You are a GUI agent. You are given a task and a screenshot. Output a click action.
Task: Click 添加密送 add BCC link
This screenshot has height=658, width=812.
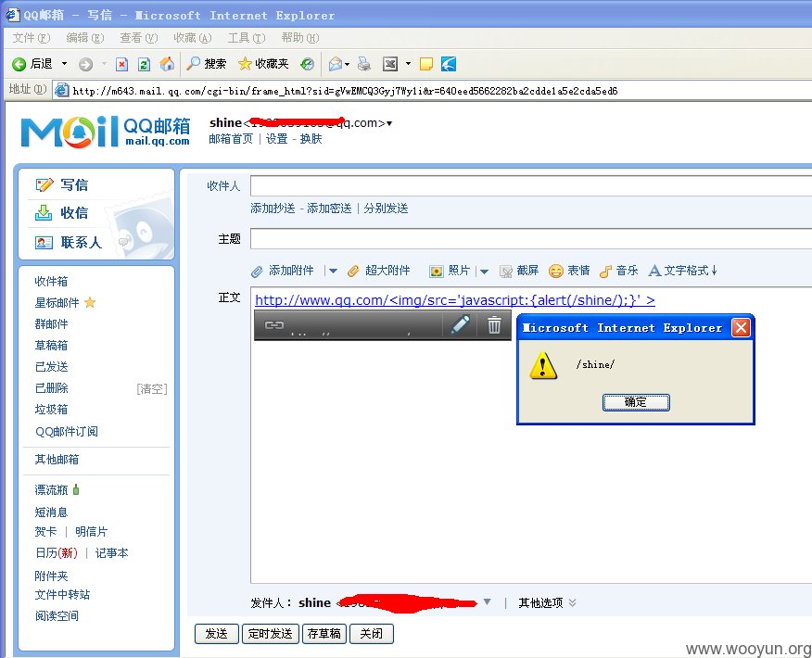pos(329,209)
